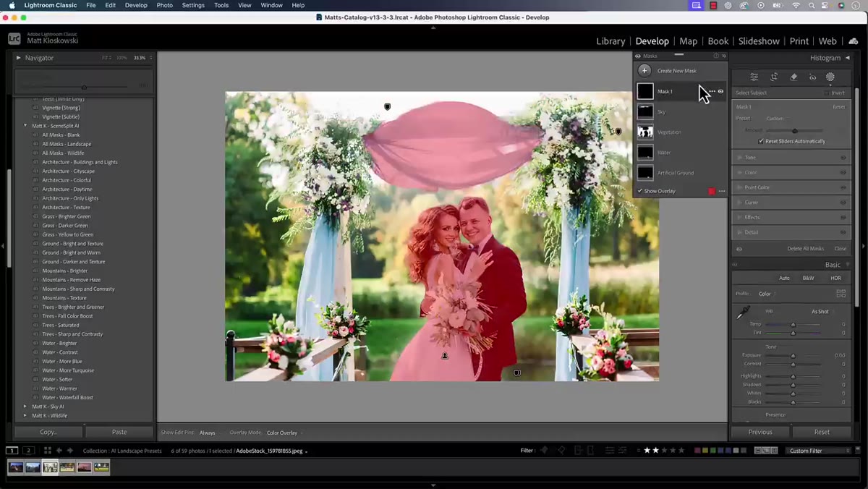
Task: Collapse the Matt K - SceneSplit AI preset group
Action: 25,126
